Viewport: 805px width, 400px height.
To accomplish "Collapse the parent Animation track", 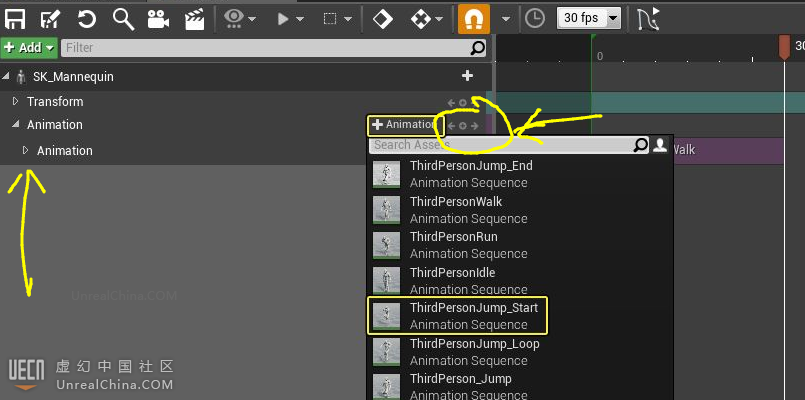I will (15, 124).
